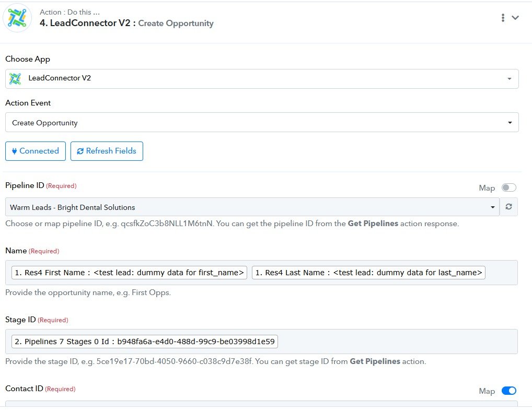Click empty area of the Name field
The width and height of the screenshot is (532, 411).
click(x=501, y=273)
